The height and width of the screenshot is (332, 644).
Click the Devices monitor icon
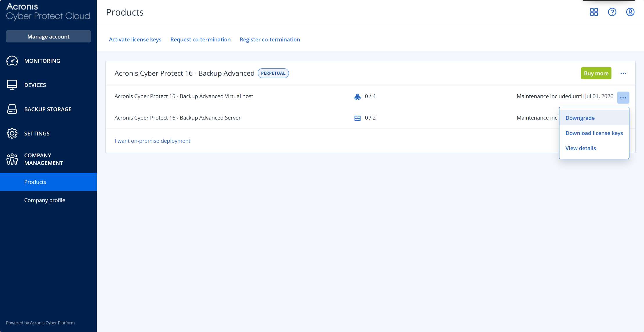[x=12, y=85]
